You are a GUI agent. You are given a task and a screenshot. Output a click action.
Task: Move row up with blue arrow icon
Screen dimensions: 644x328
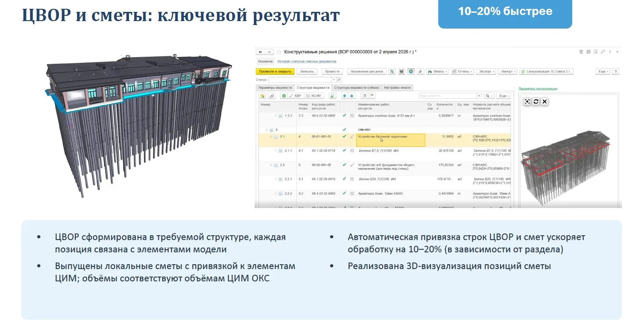[x=352, y=96]
